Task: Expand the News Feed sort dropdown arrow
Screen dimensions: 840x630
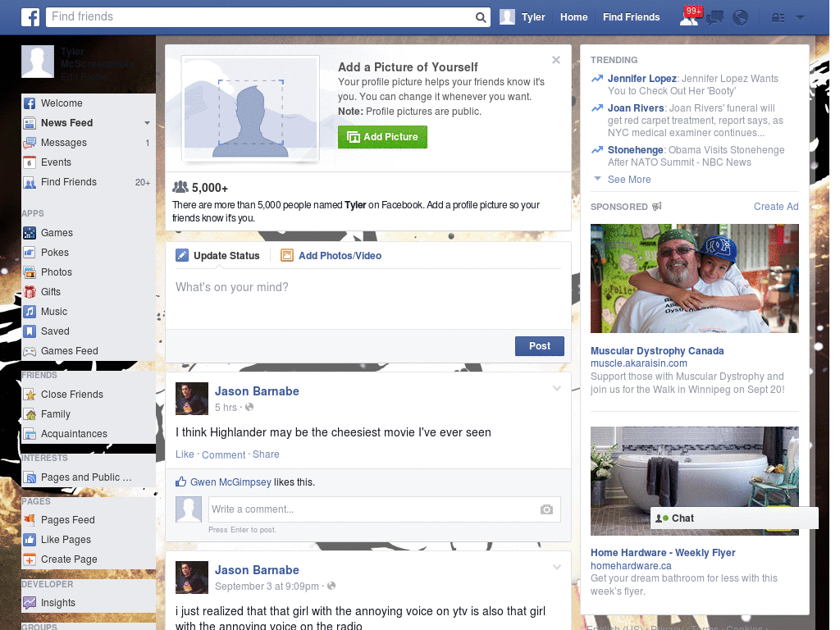Action: pos(147,123)
